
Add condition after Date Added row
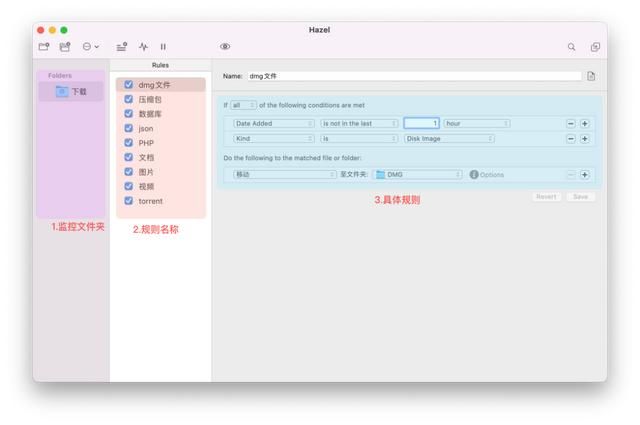pos(584,123)
